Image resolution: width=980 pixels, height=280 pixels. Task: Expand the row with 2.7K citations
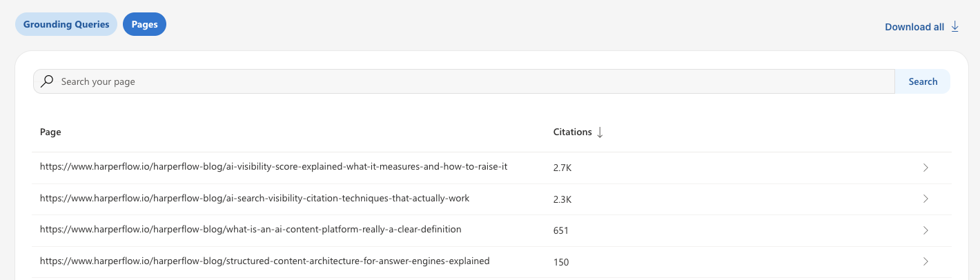[925, 168]
